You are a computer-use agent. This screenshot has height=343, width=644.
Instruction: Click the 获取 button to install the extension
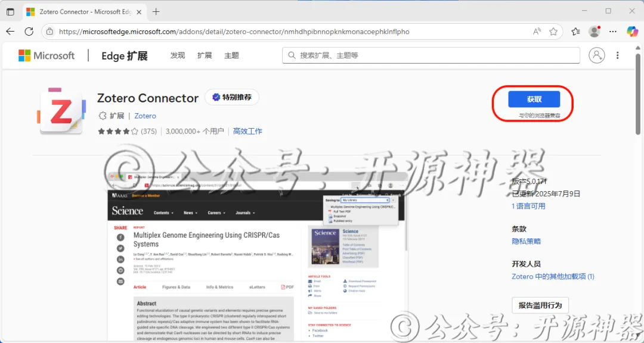point(534,99)
